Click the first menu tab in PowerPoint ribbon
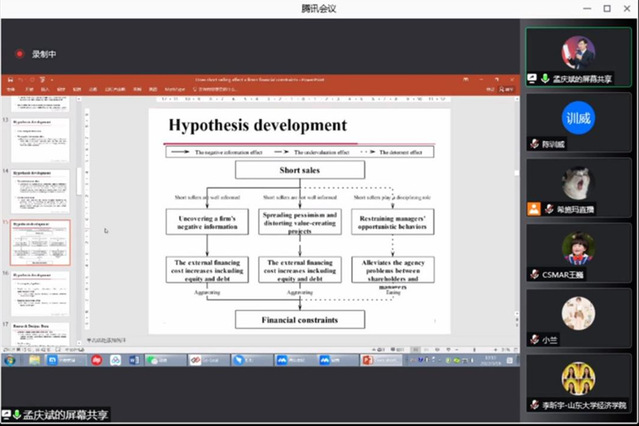Image resolution: width=639 pixels, height=426 pixels. (11, 89)
